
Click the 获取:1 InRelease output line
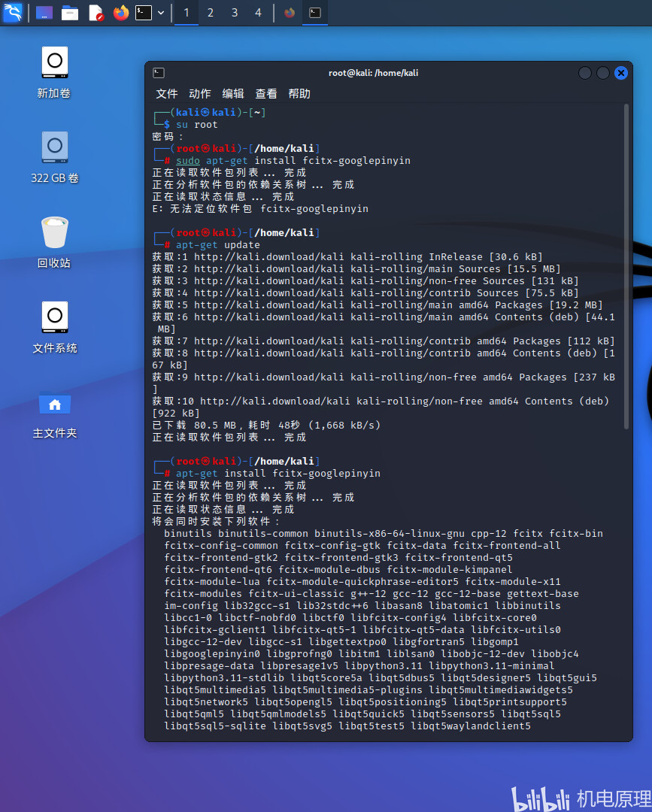(347, 257)
